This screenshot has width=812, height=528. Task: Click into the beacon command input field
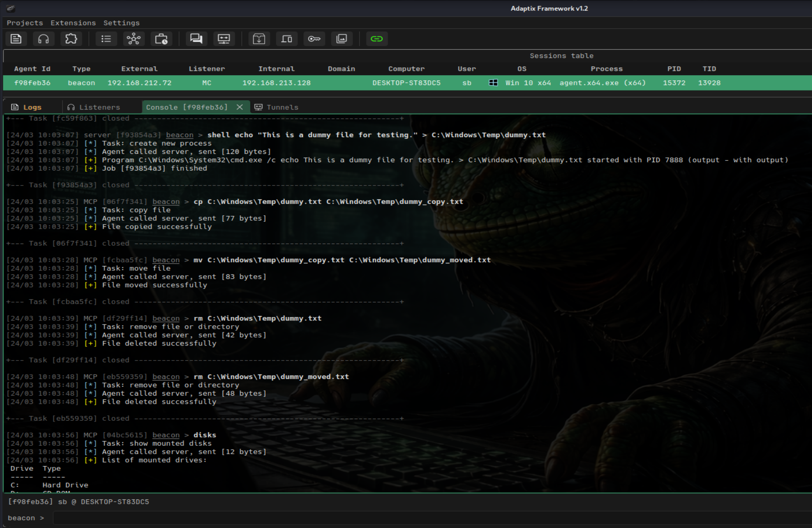coord(432,518)
